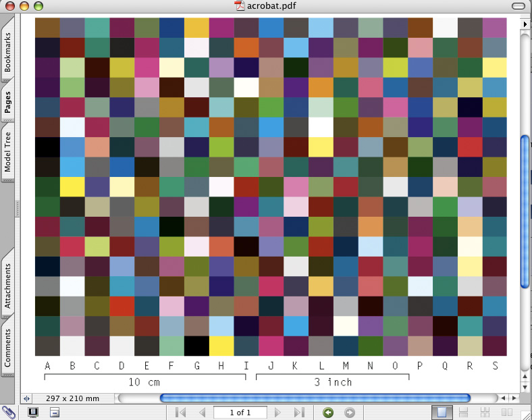
Task: Click column label 'B'
Action: [72, 366]
